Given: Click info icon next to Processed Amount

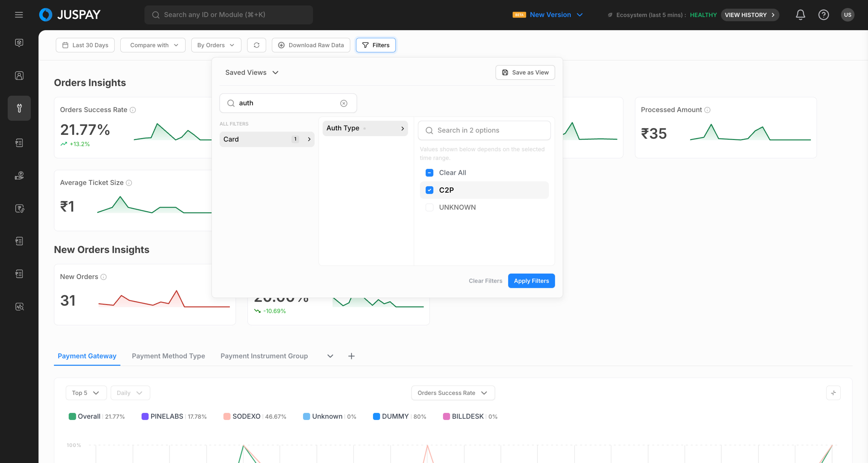Looking at the screenshot, I should pos(707,110).
